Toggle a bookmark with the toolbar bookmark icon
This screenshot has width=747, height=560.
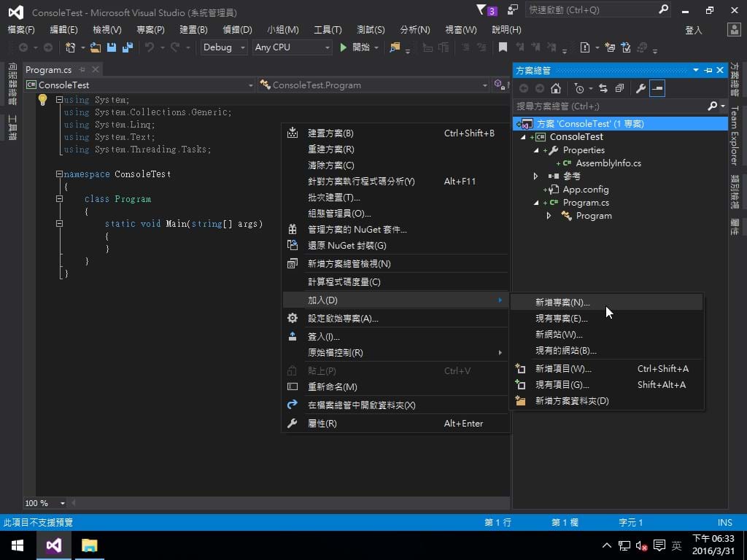click(x=503, y=47)
